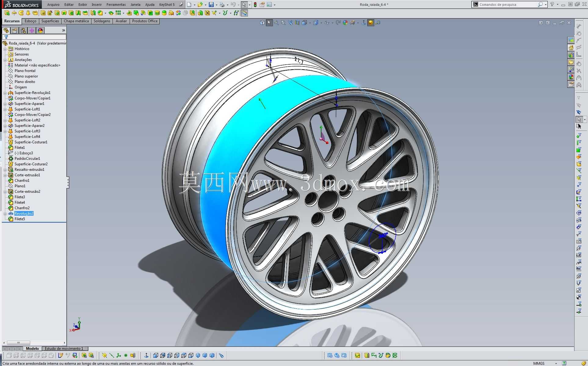Open the PropertyManager tab icon
This screenshot has height=366, width=588.
coord(15,30)
